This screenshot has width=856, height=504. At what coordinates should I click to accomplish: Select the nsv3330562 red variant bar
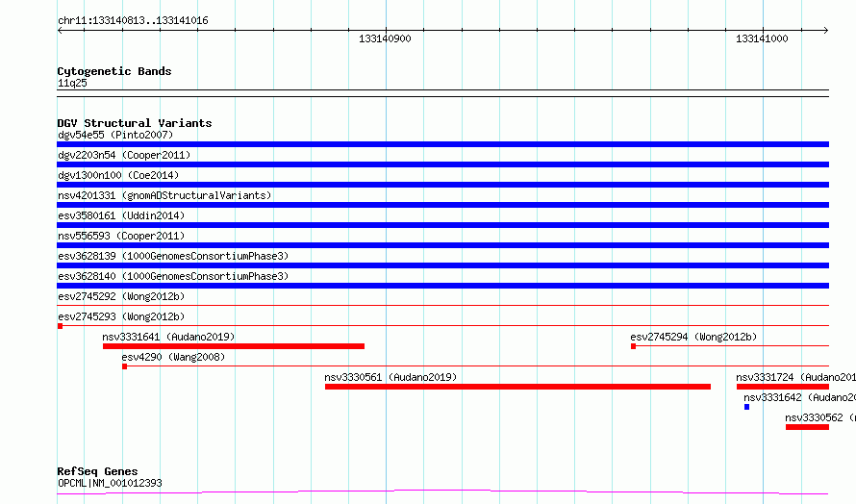coord(807,427)
